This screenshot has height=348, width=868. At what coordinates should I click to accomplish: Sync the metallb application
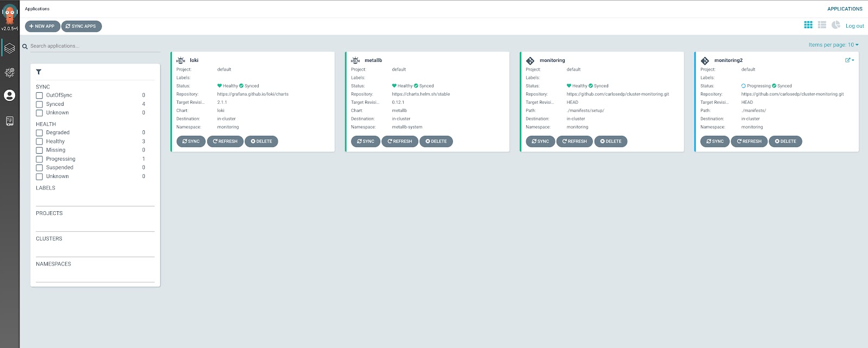[366, 141]
